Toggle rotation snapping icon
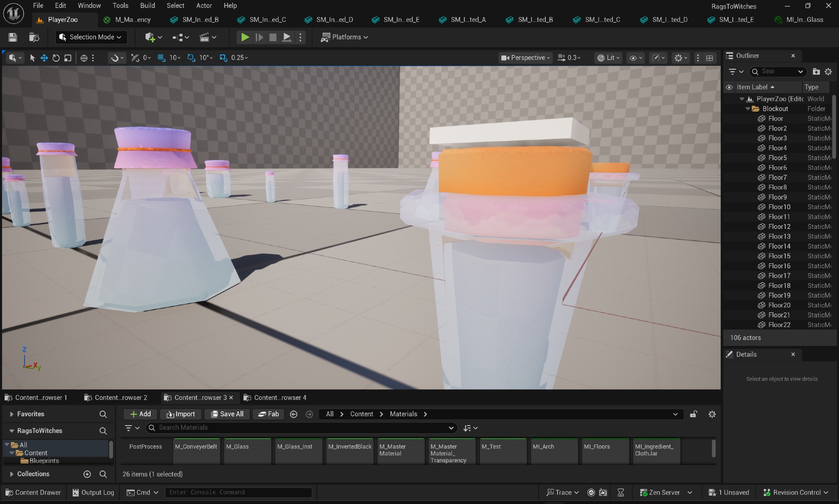 [x=191, y=58]
